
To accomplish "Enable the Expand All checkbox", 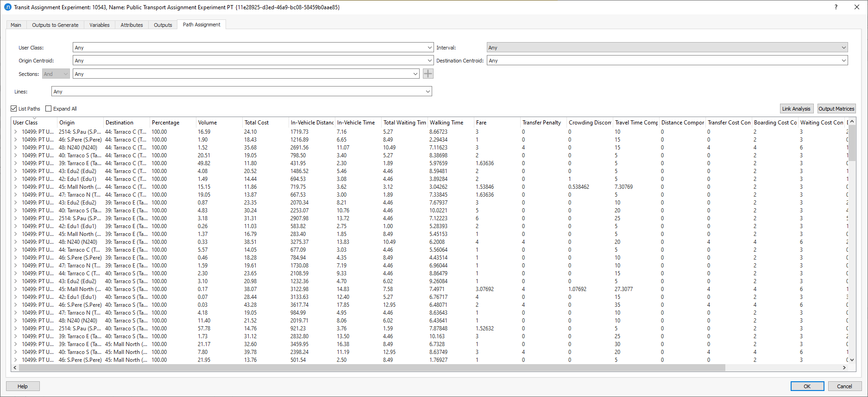I will 48,109.
